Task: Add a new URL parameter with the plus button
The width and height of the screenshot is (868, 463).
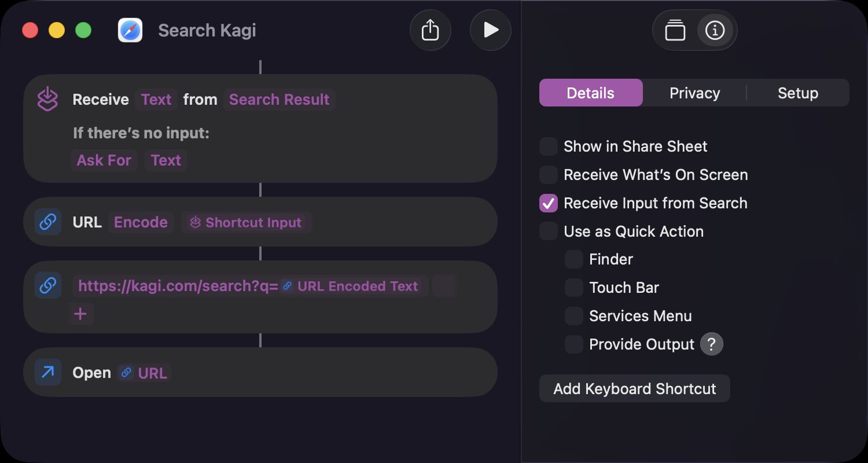Action: point(80,314)
